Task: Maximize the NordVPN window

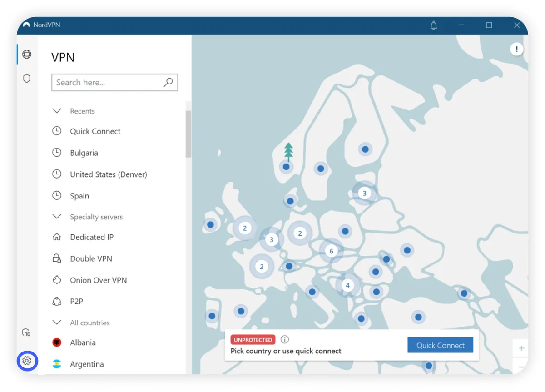Action: tap(489, 25)
